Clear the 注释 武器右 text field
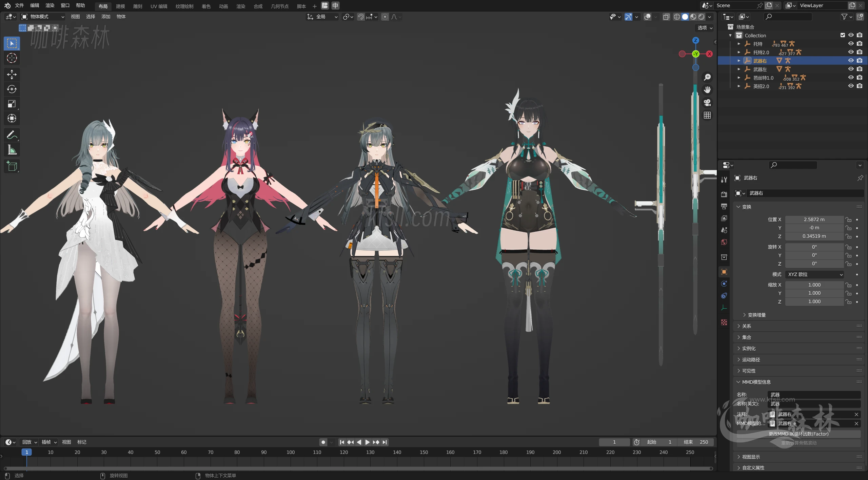The height and width of the screenshot is (480, 868). pos(856,414)
